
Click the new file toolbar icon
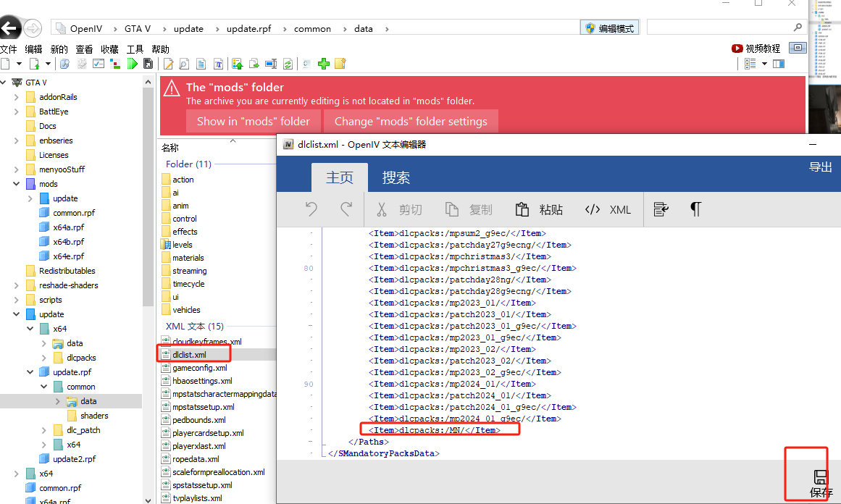click(5, 64)
